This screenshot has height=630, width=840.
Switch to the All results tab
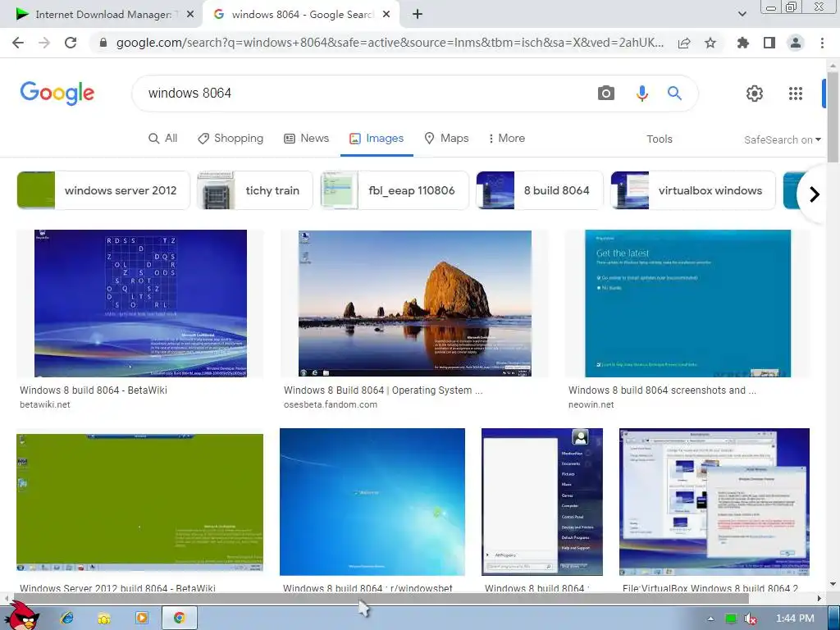point(163,138)
